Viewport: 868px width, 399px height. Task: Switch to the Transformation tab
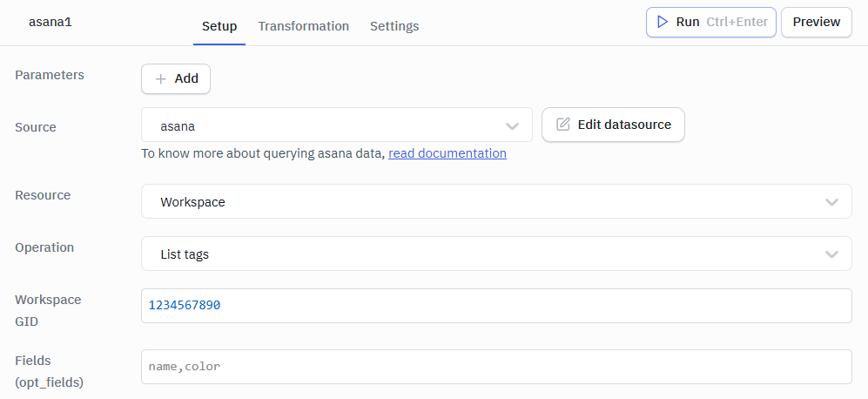pyautogui.click(x=303, y=26)
